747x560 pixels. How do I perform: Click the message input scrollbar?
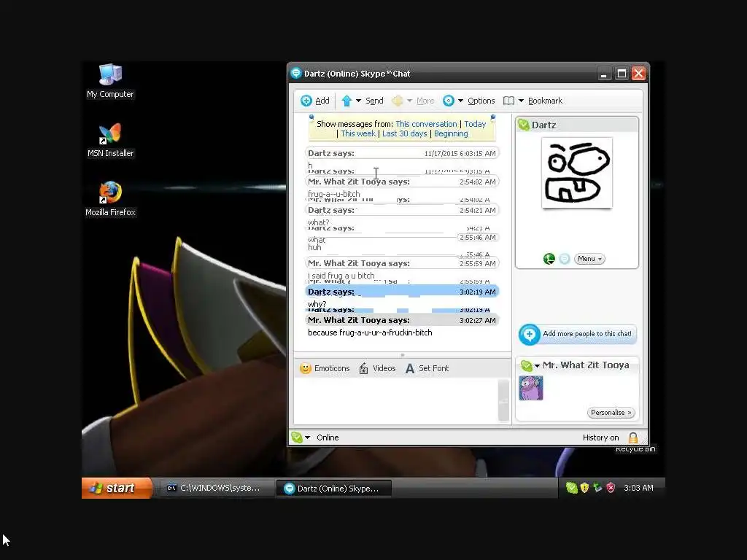pyautogui.click(x=503, y=400)
